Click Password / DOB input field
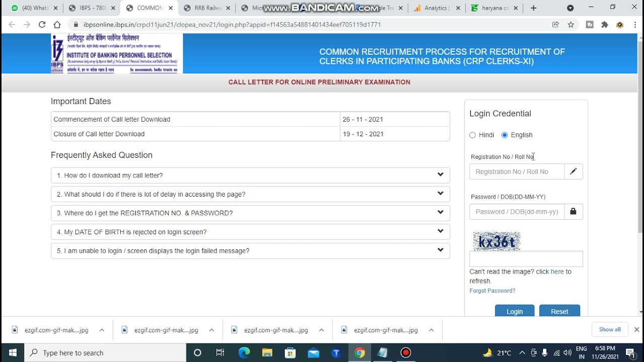644x362 pixels. (517, 212)
